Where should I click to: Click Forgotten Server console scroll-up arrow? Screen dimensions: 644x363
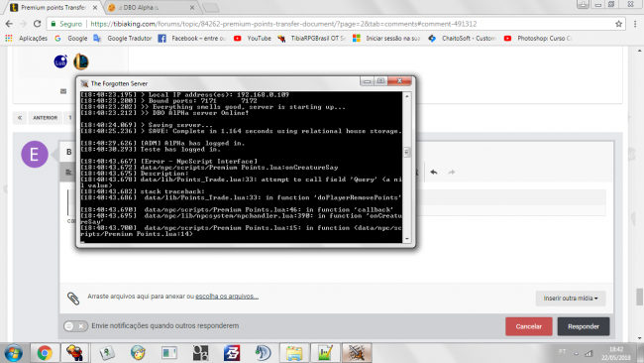pos(407,96)
